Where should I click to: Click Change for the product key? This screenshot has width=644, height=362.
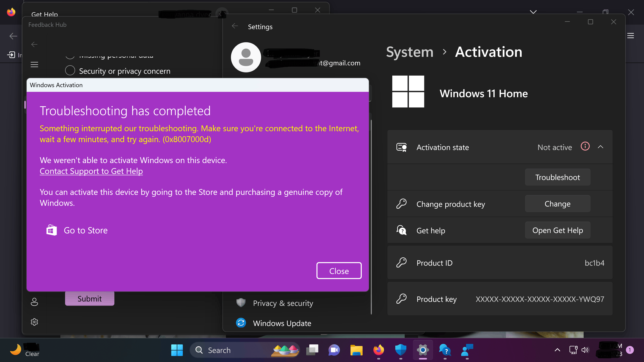point(557,204)
